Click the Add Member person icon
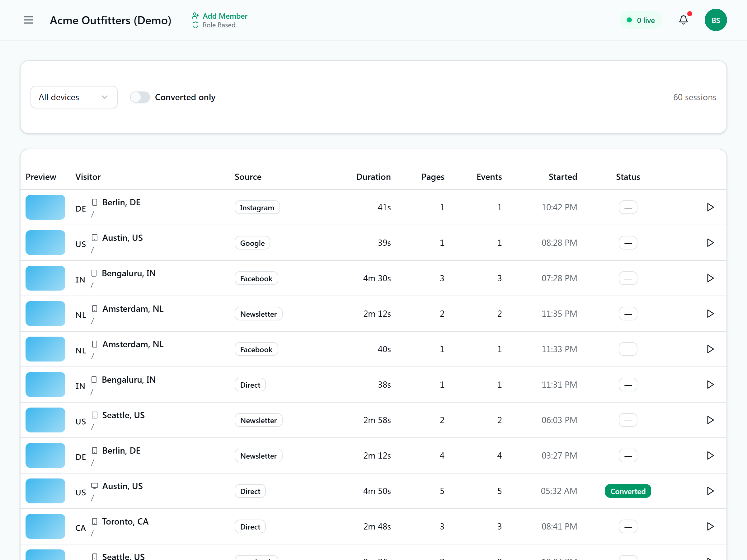 click(x=195, y=16)
